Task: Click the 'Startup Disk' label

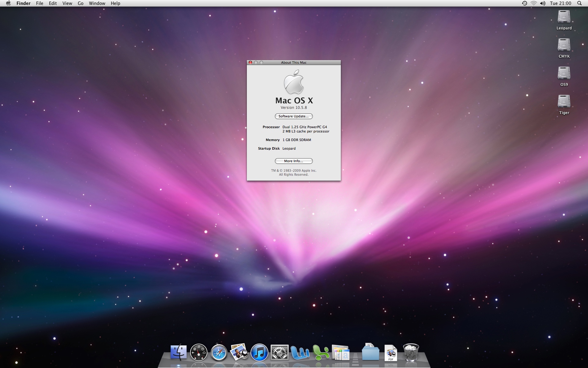Action: pos(269,148)
